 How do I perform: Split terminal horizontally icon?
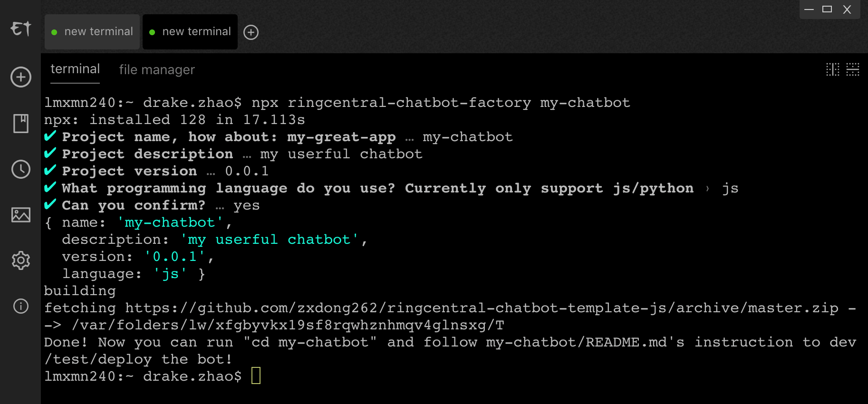click(x=853, y=69)
